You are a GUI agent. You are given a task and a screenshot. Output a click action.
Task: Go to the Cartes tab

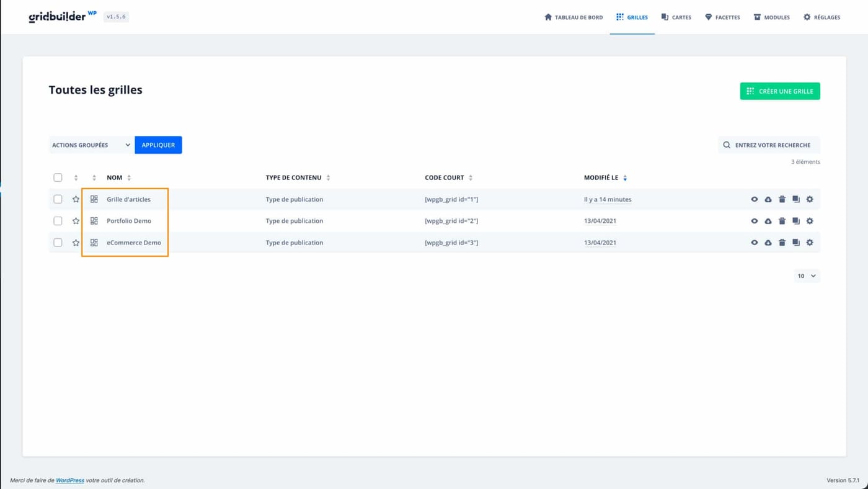[676, 17]
